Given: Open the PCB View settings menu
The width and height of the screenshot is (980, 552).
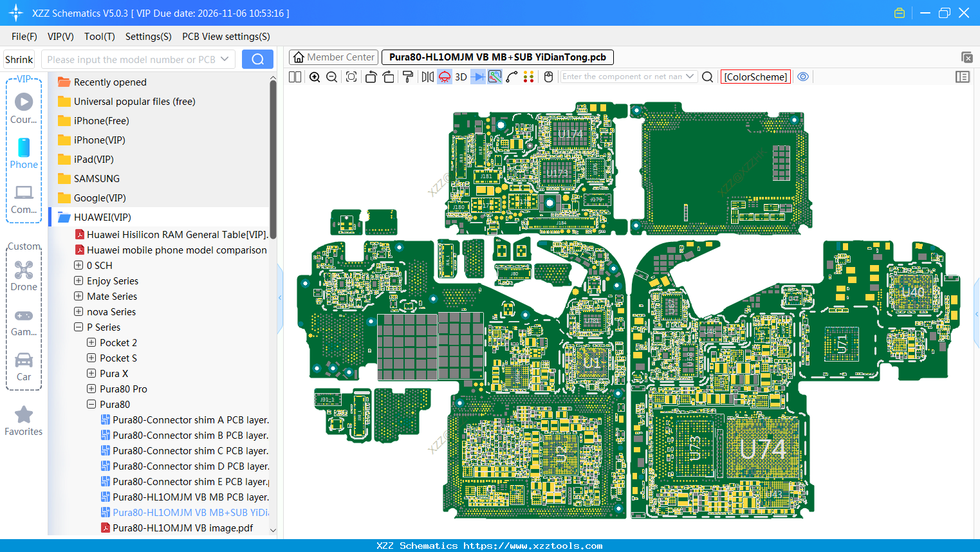Looking at the screenshot, I should point(226,37).
